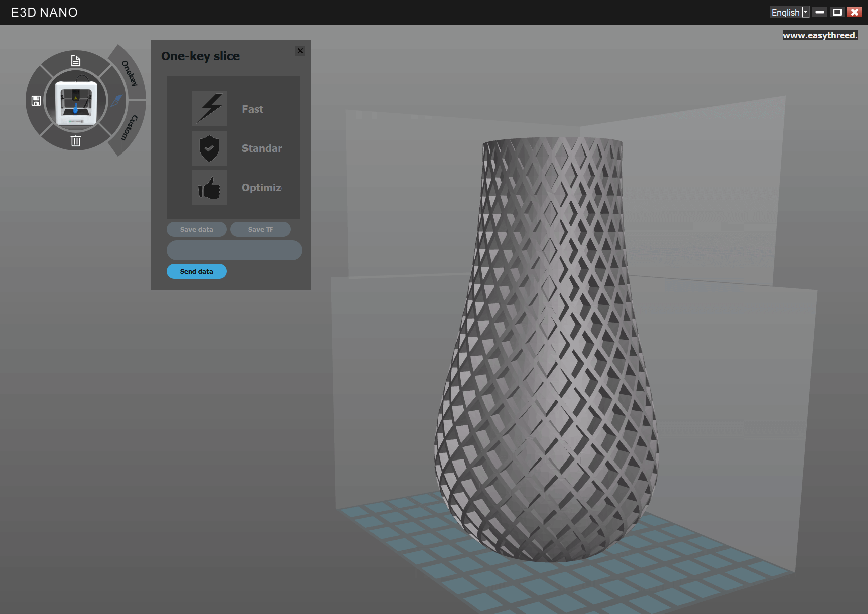Close the One-key slice dialog
The width and height of the screenshot is (868, 614).
pos(300,51)
